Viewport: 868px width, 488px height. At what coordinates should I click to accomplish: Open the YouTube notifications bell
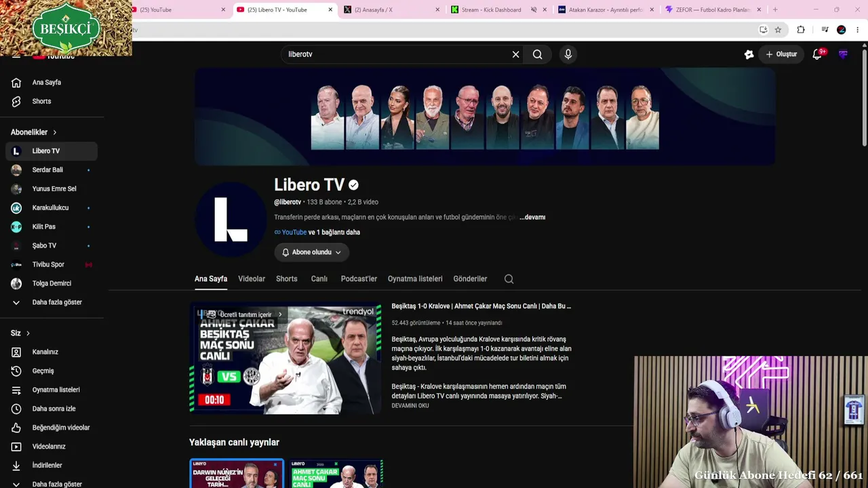(818, 54)
